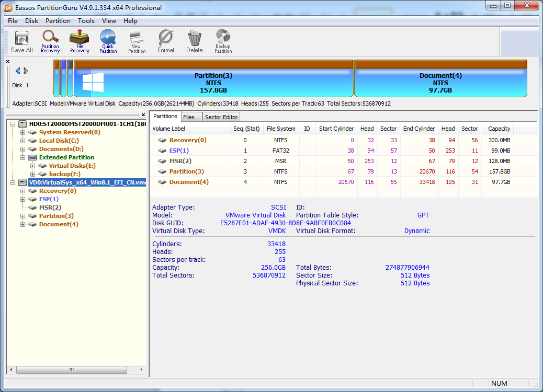The width and height of the screenshot is (543, 392).
Task: Click drive icon of Document(4) table row
Action: coord(162,182)
